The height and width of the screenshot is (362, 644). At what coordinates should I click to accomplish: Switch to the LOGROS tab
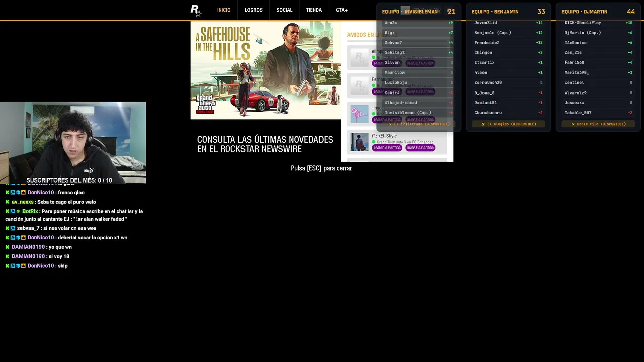point(254,10)
